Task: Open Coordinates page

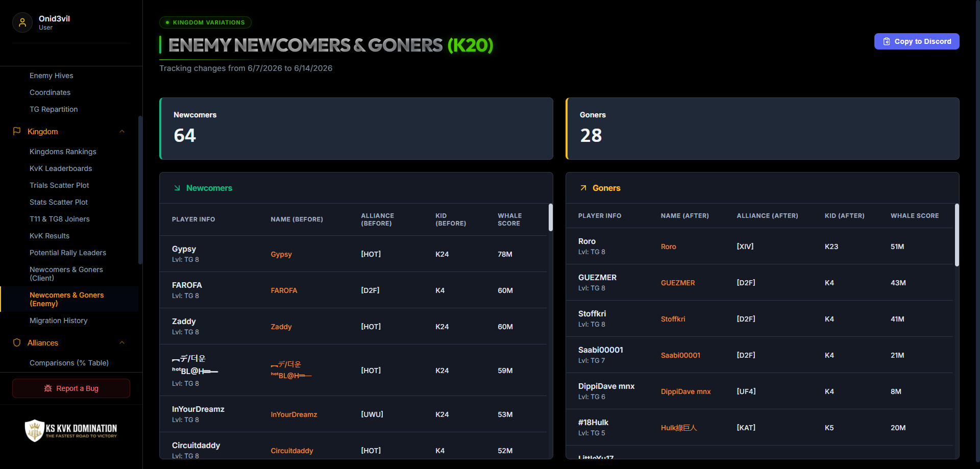Action: click(50, 92)
